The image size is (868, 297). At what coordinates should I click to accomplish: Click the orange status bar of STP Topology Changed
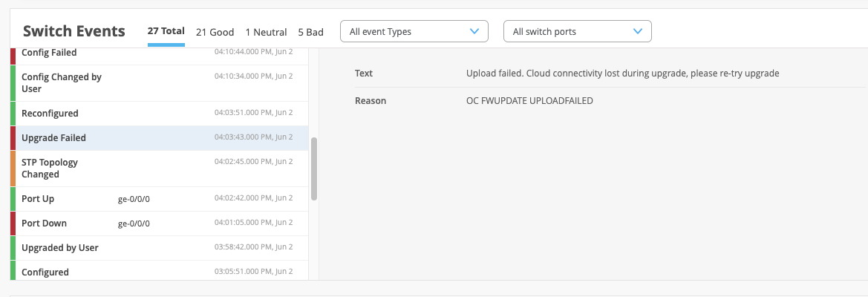coord(13,169)
